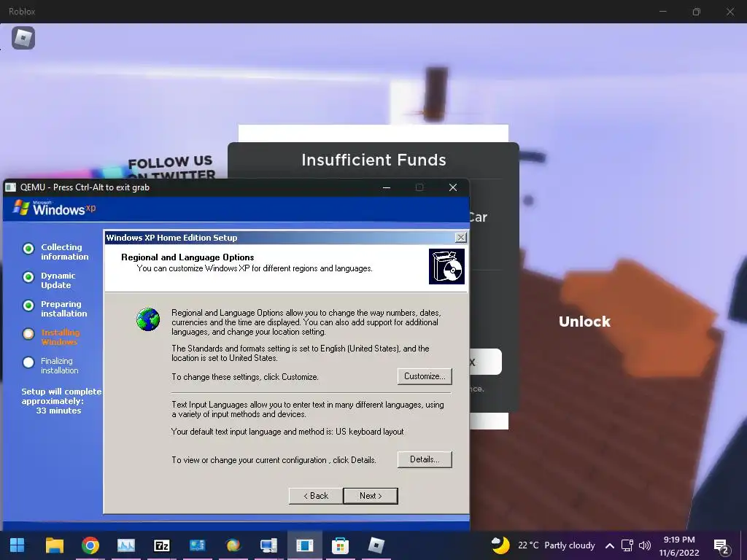Open Microsoft Store from the taskbar

pyautogui.click(x=340, y=545)
